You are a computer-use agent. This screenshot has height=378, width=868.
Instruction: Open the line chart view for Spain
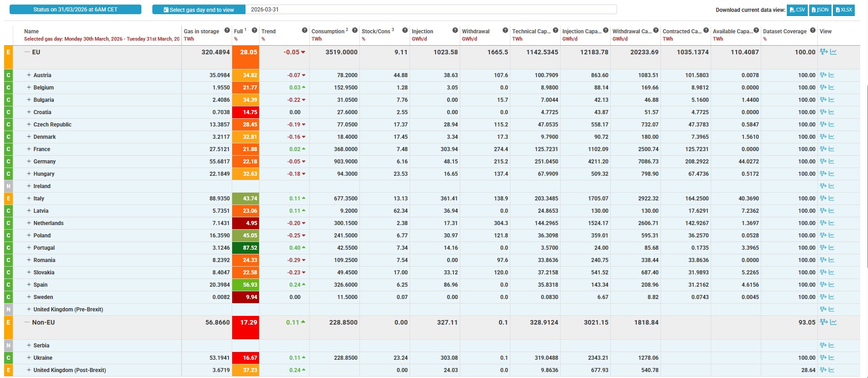tap(832, 285)
